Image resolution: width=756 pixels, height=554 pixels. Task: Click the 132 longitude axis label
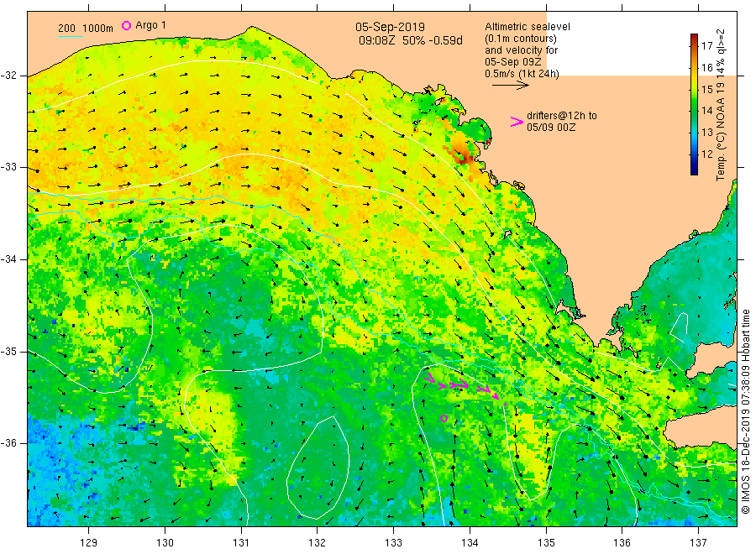pyautogui.click(x=318, y=543)
